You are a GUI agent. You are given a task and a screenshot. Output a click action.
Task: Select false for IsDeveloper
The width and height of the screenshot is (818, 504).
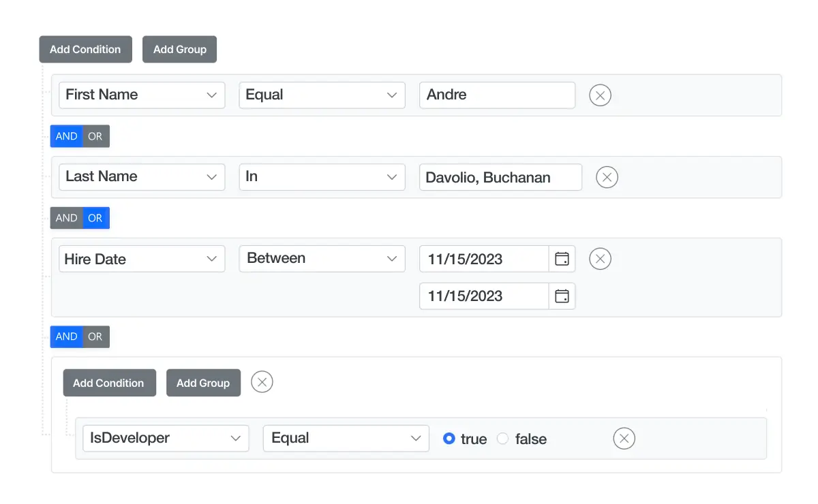[502, 439]
